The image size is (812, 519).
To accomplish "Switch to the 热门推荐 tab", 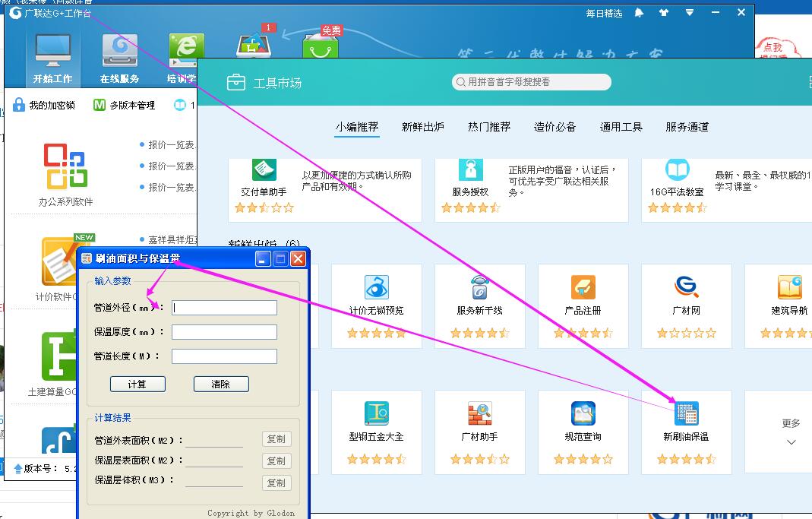I will pos(489,127).
